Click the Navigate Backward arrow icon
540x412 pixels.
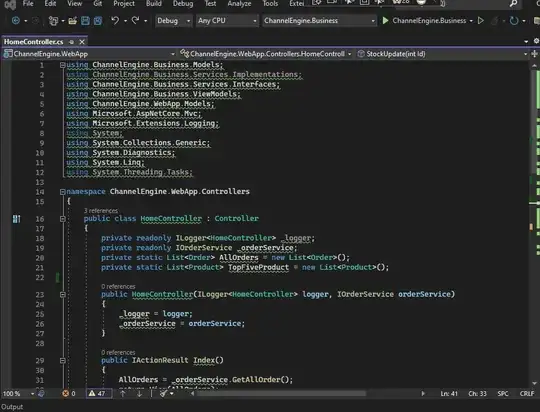coord(15,21)
